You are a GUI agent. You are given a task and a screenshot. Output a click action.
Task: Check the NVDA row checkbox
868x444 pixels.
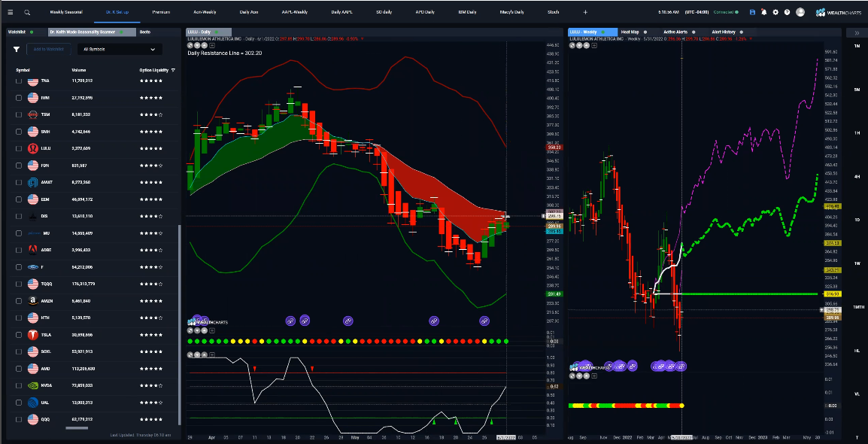(18, 386)
